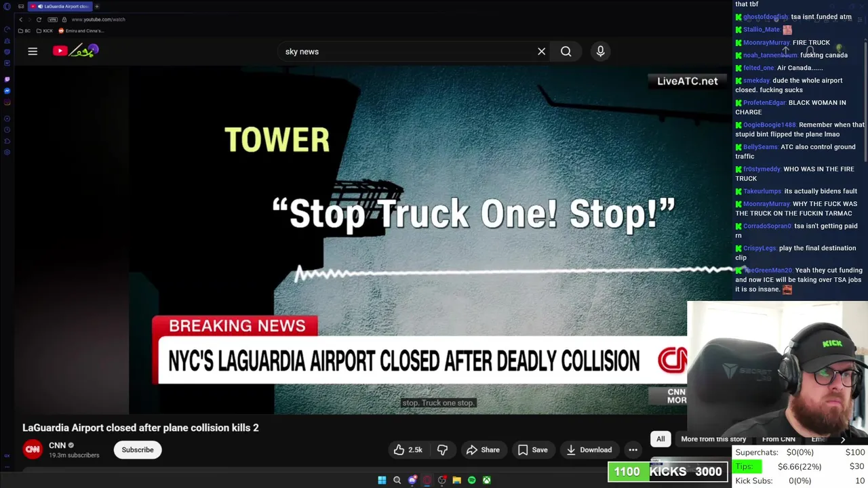This screenshot has height=488, width=868.
Task: Open Opera GX main menu logo
Action: tap(7, 6)
